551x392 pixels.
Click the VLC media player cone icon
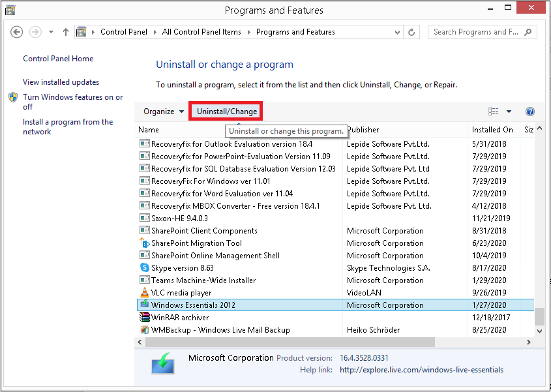tap(144, 292)
